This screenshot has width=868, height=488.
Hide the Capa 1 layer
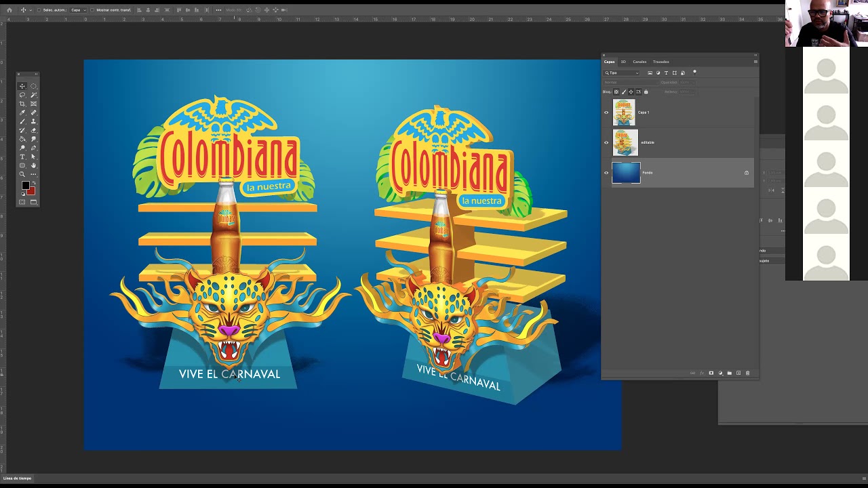[606, 113]
